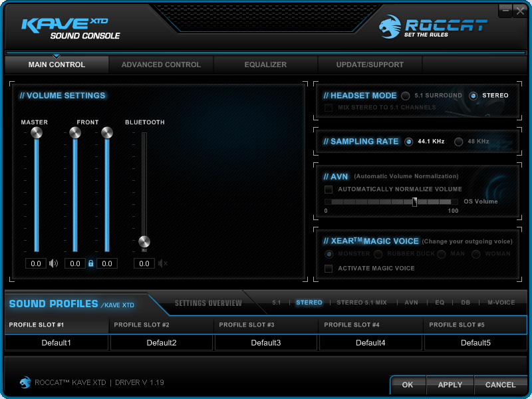Choose 5.1 Surround headset mode
This screenshot has width=532, height=399.
click(x=405, y=96)
